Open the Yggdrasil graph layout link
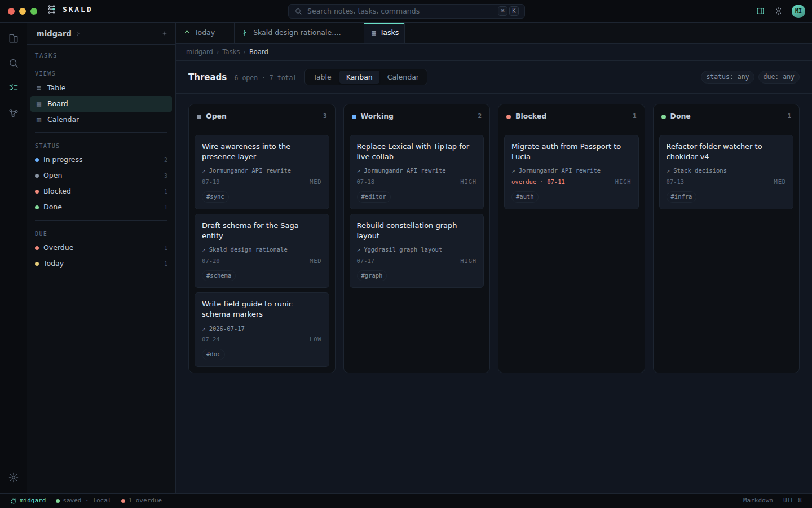 click(399, 249)
